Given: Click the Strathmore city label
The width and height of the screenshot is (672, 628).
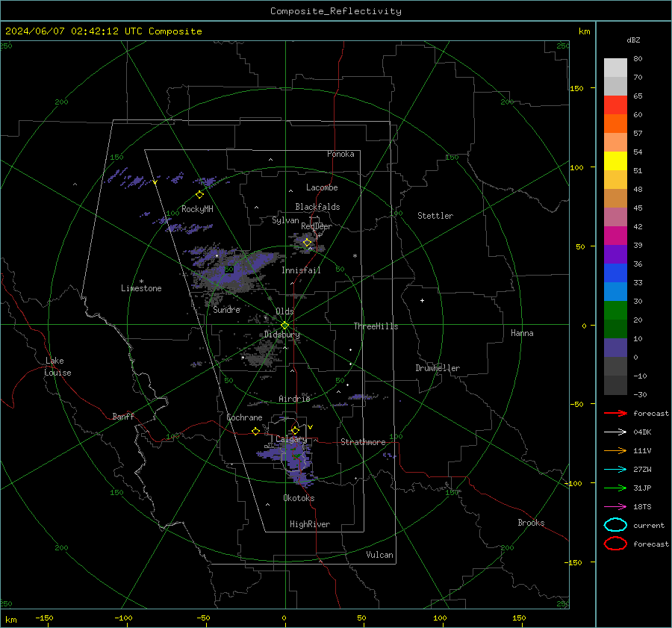Looking at the screenshot, I should pyautogui.click(x=363, y=442).
